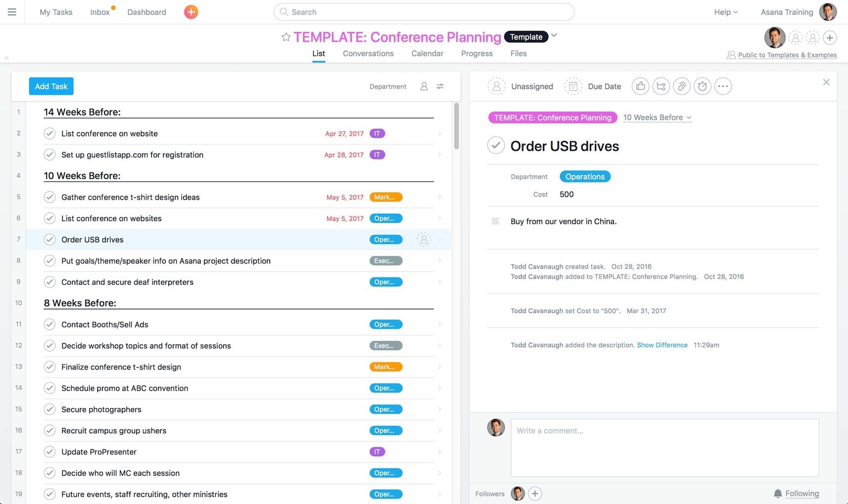Open the project dropdown arrow beside Template

554,35
